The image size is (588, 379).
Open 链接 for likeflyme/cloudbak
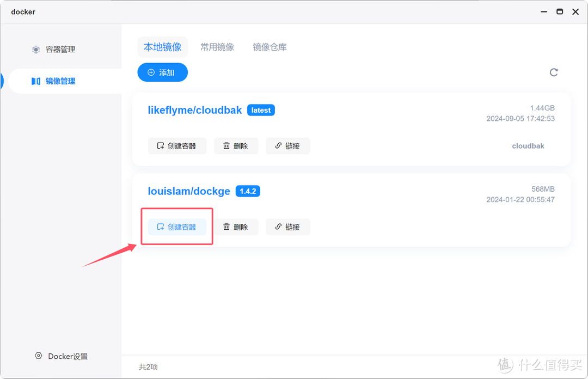tap(287, 145)
